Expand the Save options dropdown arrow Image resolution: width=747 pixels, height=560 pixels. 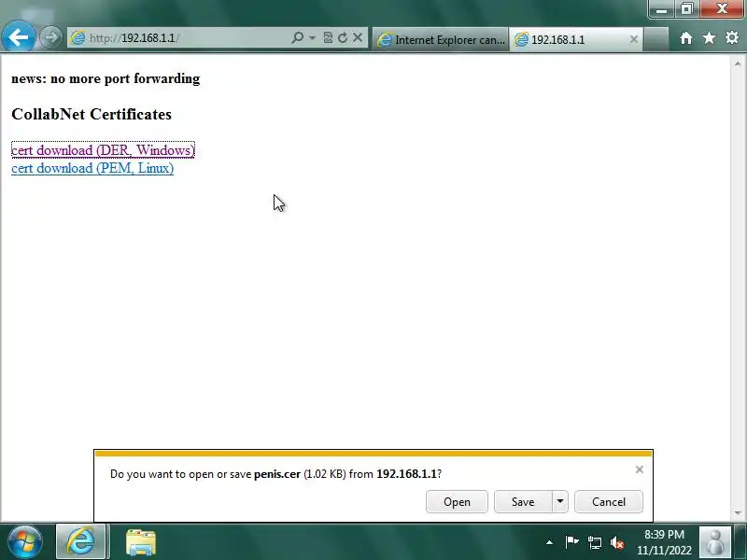[560, 502]
